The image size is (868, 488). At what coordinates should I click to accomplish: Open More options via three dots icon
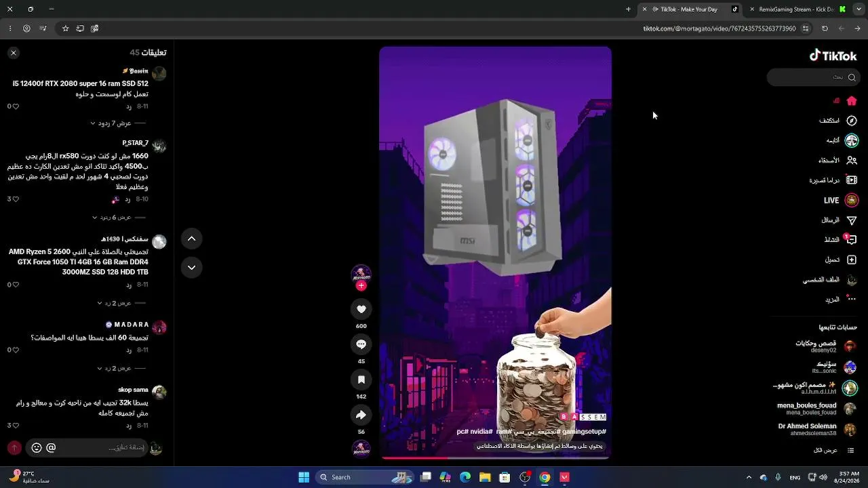tap(852, 299)
